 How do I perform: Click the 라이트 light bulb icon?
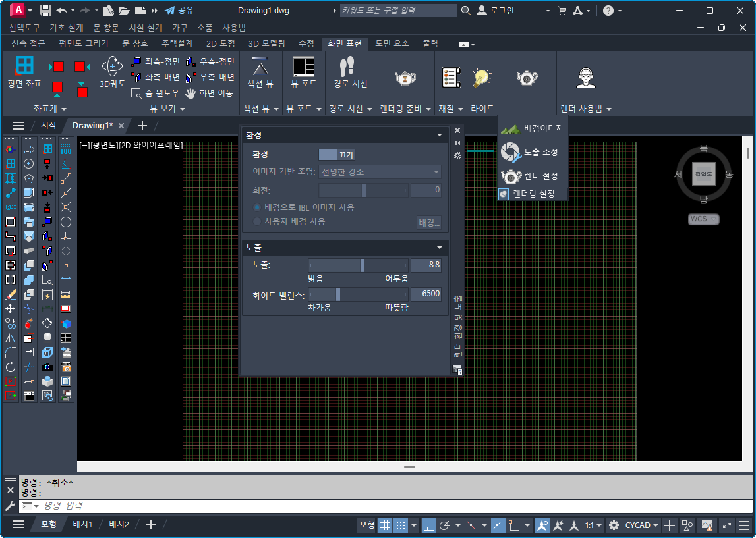482,77
